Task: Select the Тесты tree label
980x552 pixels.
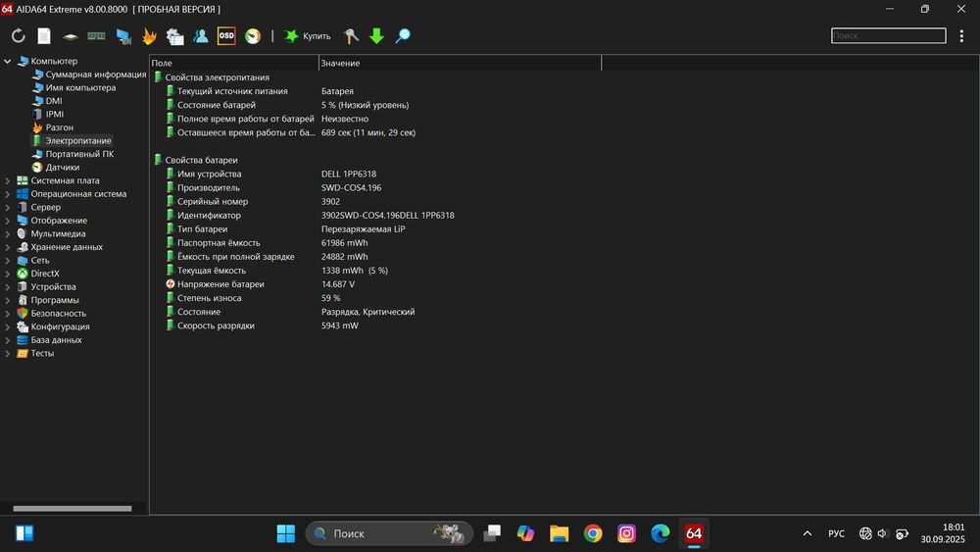Action: pos(42,353)
